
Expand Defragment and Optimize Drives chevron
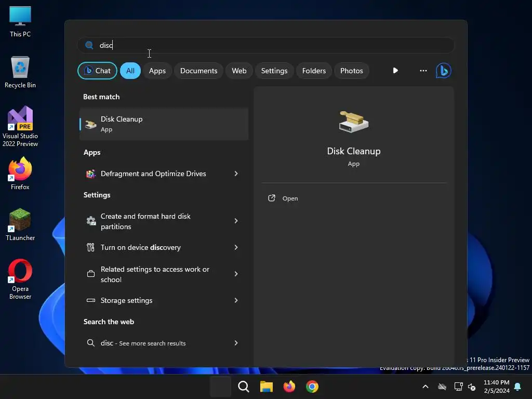coord(236,174)
